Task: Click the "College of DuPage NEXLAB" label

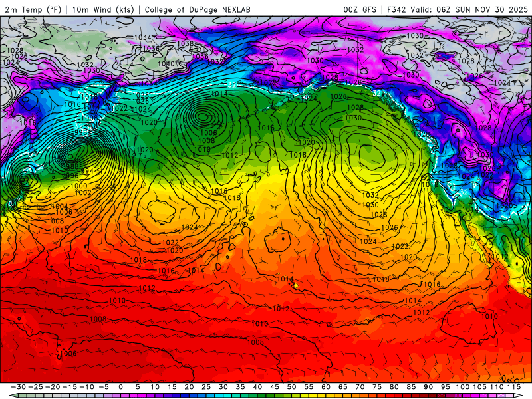Action: click(198, 9)
